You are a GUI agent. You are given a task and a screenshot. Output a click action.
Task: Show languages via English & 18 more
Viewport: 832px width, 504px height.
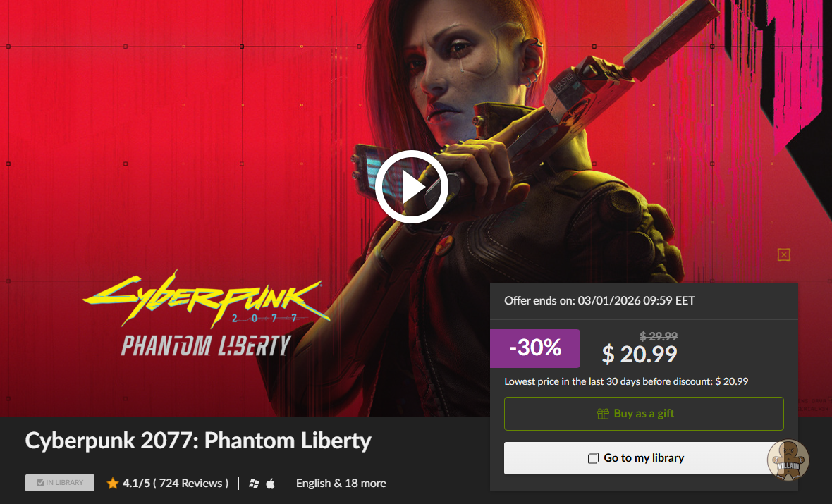click(341, 484)
